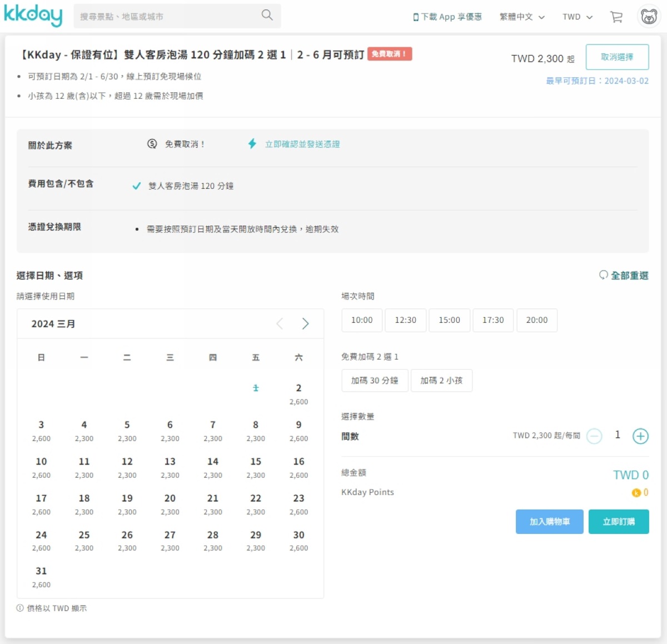Choose the 加碼 30 分鐘 bonus option
The image size is (667, 644).
pos(375,381)
